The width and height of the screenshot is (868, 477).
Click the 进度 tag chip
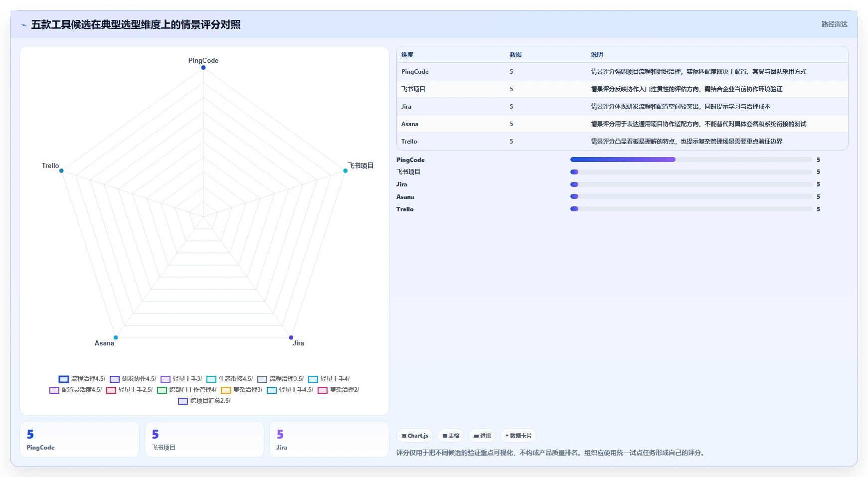(x=482, y=436)
